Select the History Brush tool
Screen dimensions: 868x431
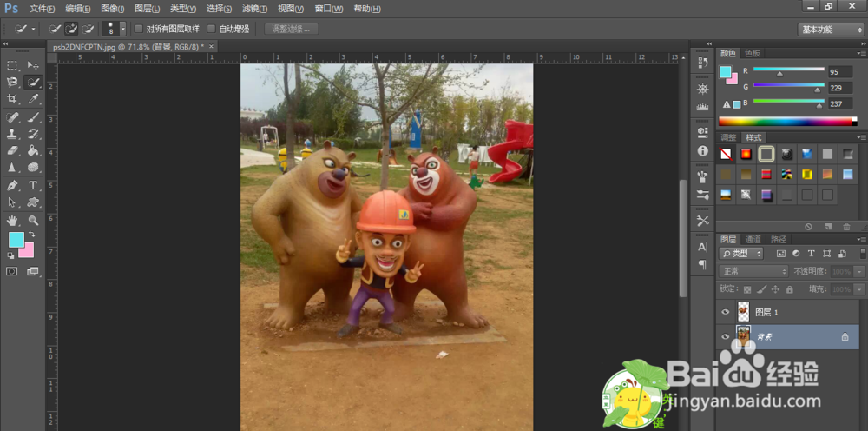(33, 134)
